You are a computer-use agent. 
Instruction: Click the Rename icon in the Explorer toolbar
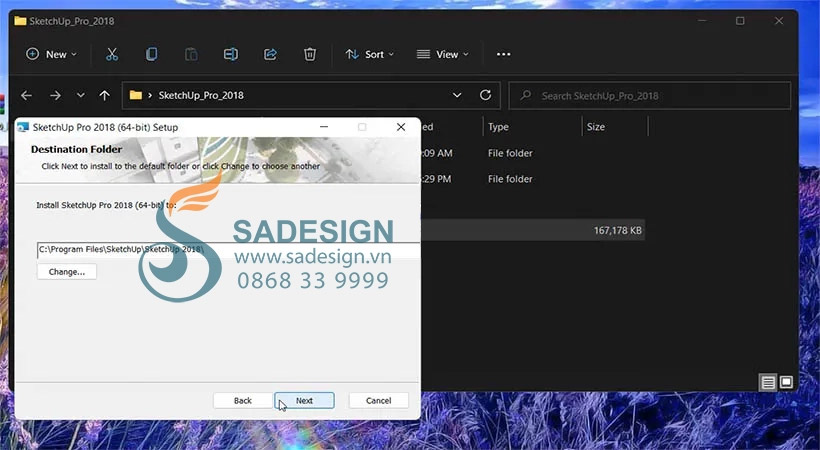pyautogui.click(x=231, y=54)
